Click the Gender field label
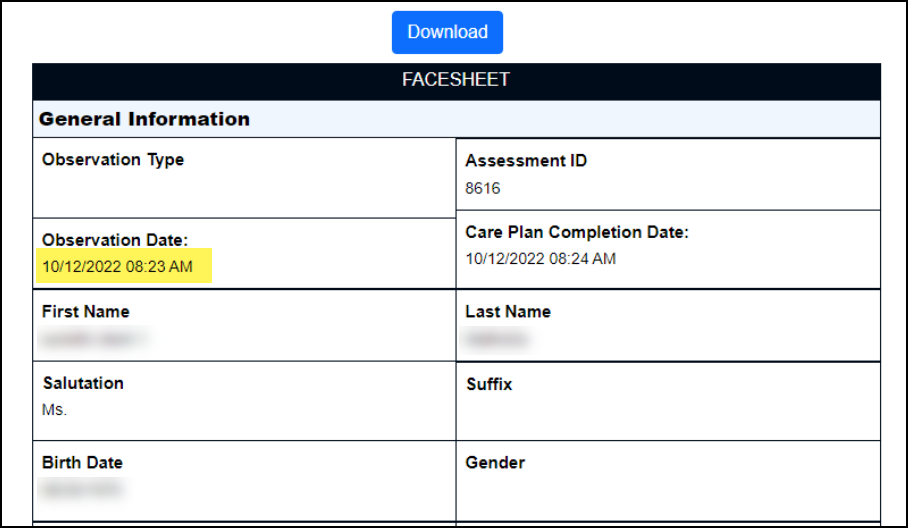 coord(495,463)
